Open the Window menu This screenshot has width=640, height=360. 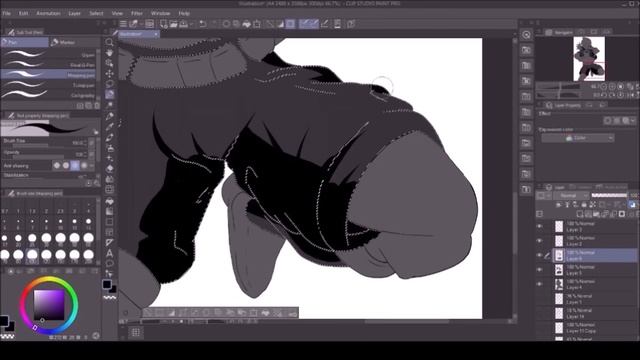click(160, 13)
